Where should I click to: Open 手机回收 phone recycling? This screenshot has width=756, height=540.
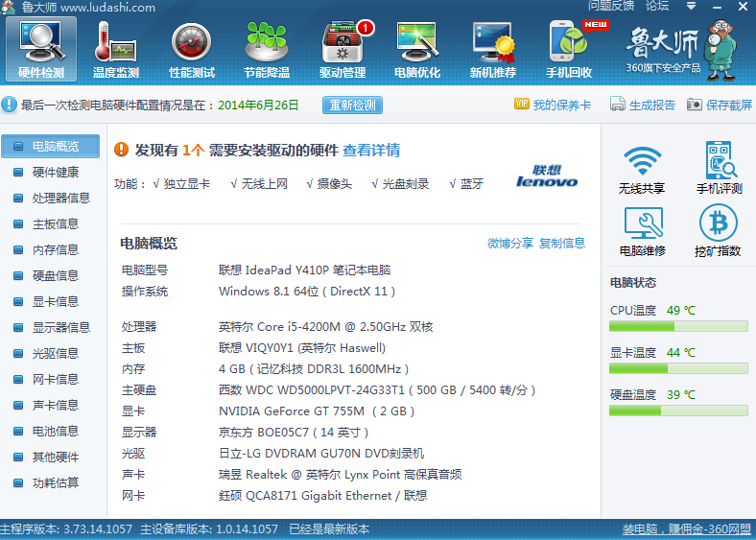coord(569,49)
